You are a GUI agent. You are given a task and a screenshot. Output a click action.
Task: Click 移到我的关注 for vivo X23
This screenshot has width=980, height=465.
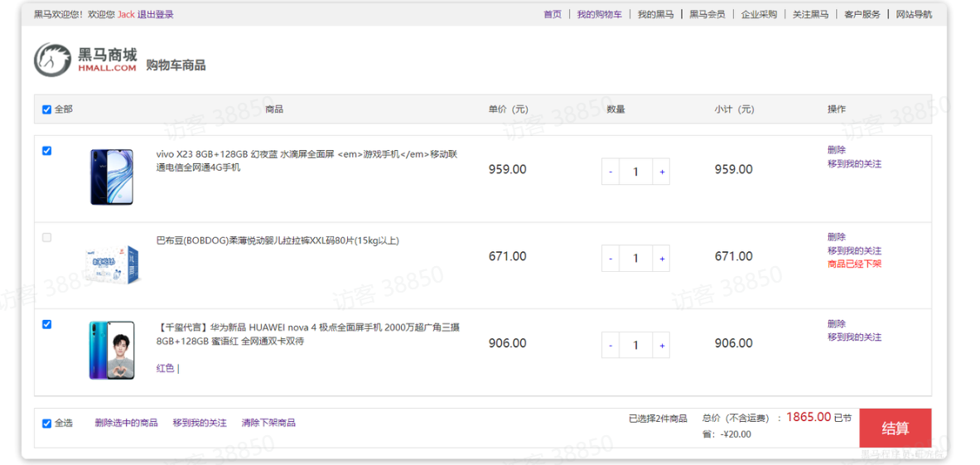(x=855, y=164)
